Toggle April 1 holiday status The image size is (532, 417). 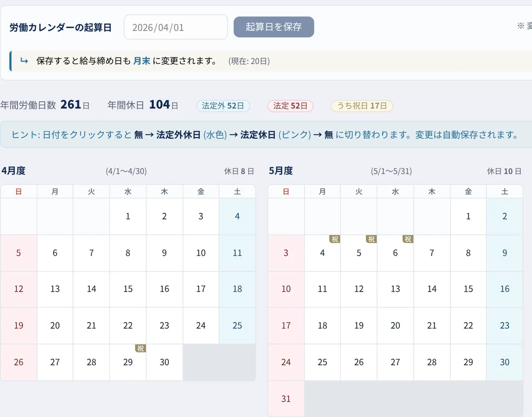pos(128,216)
